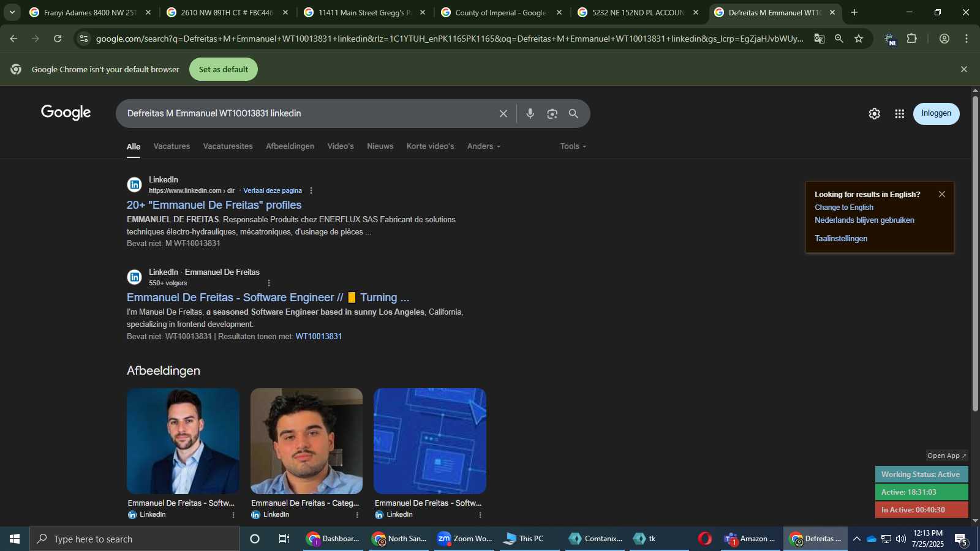Switch to Afbeeldingen tab
Viewport: 980px width, 551px height.
(x=290, y=146)
